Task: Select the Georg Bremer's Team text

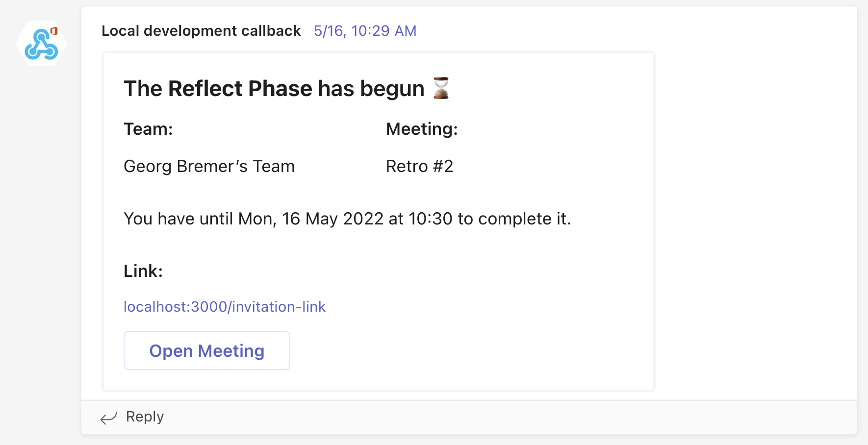Action: [x=209, y=167]
